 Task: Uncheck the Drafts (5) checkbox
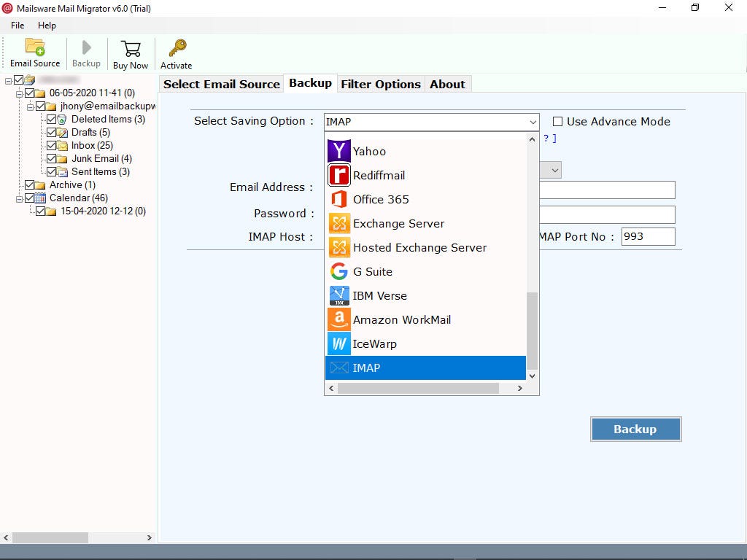tap(52, 133)
